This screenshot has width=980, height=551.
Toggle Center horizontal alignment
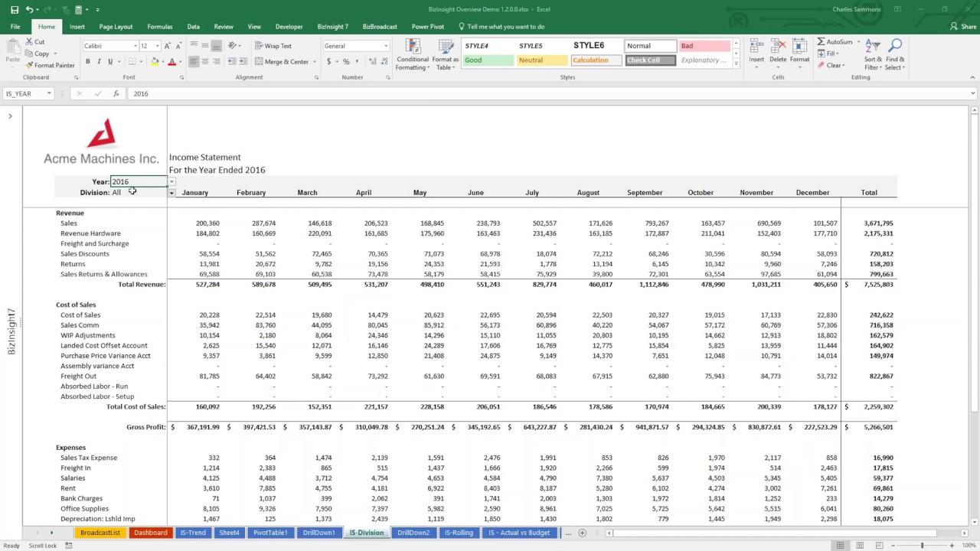tap(205, 61)
